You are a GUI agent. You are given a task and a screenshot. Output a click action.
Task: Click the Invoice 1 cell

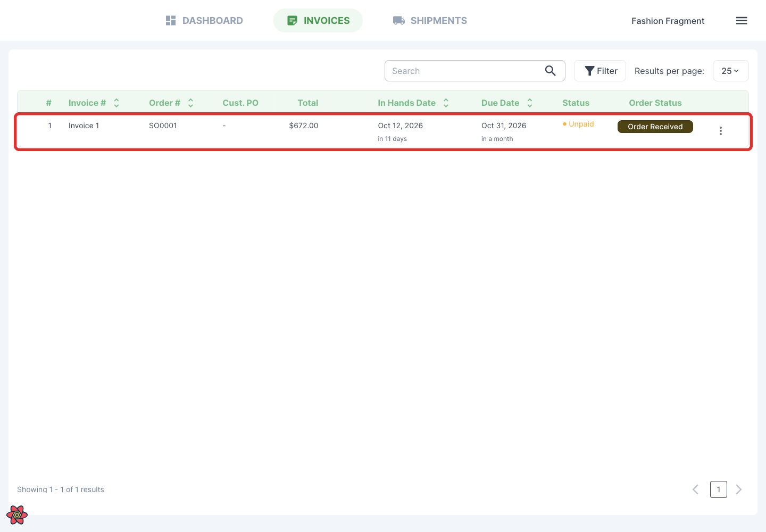(84, 126)
